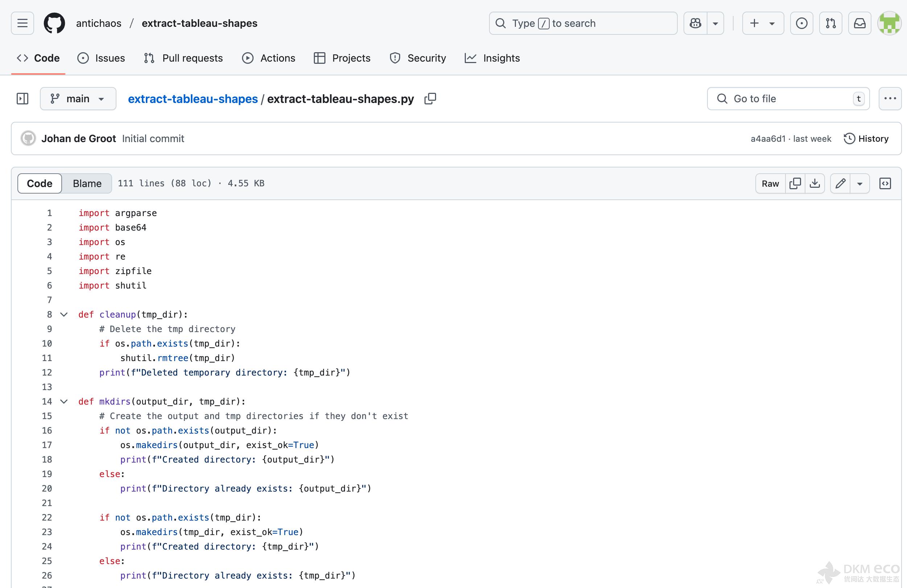Copy the file path to clipboard

(x=430, y=99)
